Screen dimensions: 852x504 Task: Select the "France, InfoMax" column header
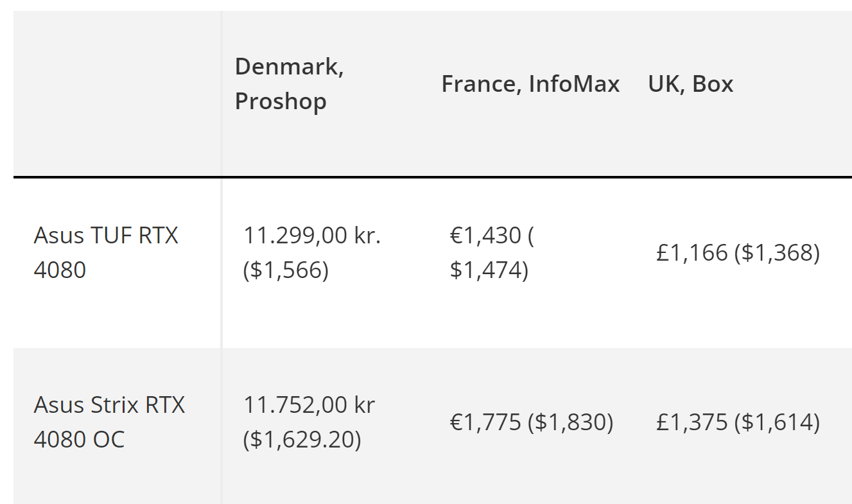(530, 84)
